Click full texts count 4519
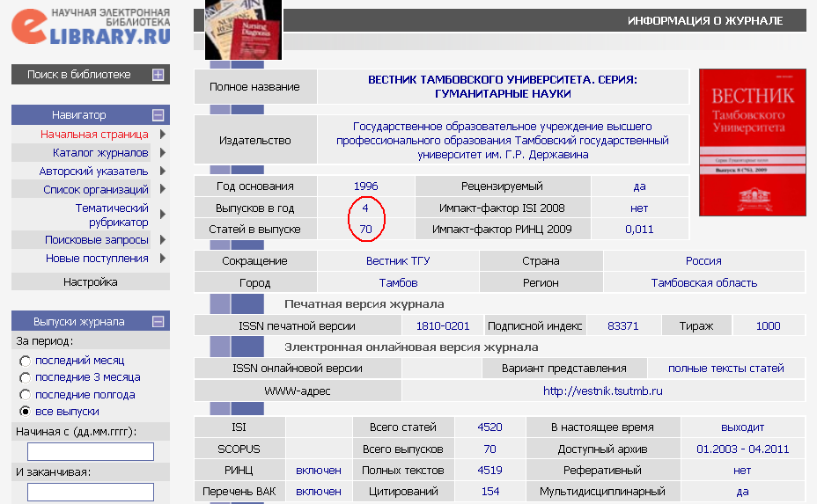The height and width of the screenshot is (504, 817). [489, 471]
